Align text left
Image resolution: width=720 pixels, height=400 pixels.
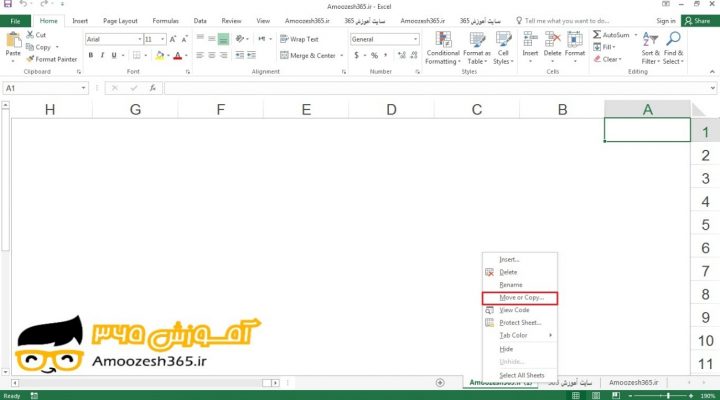tap(200, 56)
